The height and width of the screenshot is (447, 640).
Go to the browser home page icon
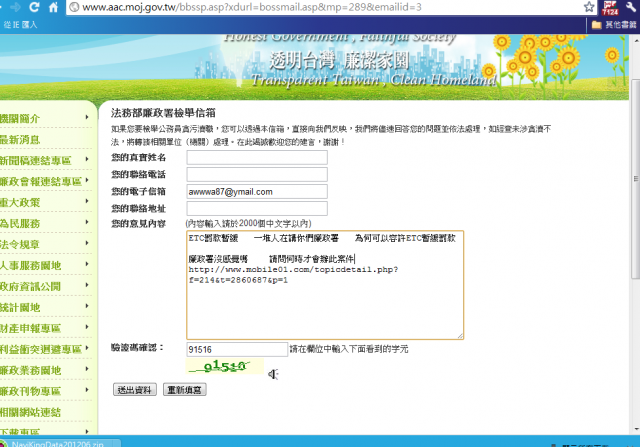point(53,7)
